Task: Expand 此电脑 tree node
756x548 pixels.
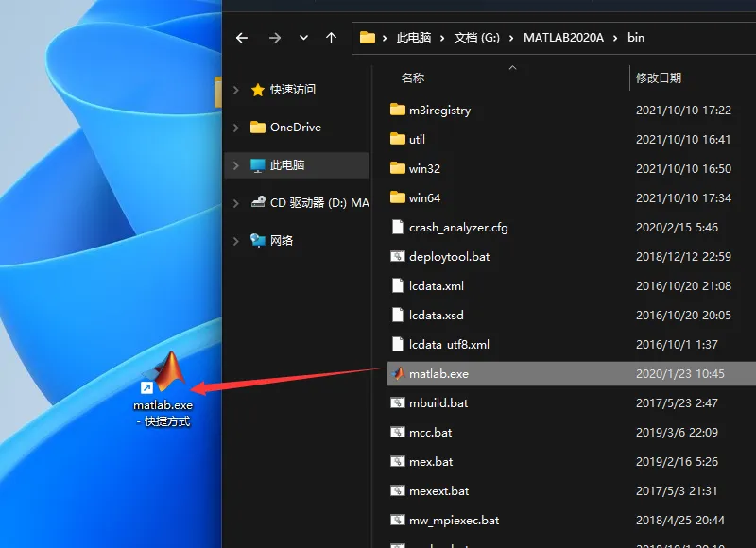Action: pyautogui.click(x=235, y=165)
